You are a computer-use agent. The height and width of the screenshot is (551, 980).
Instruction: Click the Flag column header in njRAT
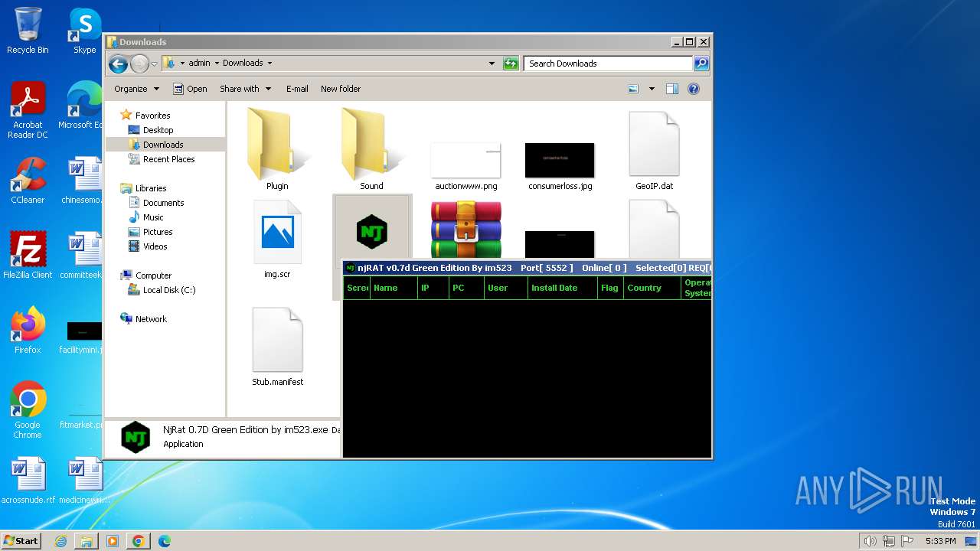pos(610,288)
